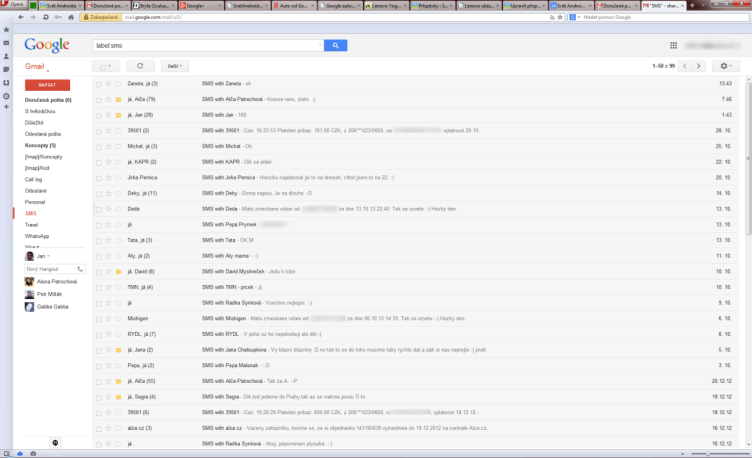The image size is (752, 458).
Task: Check the Tata conversation checkbox
Action: click(99, 241)
